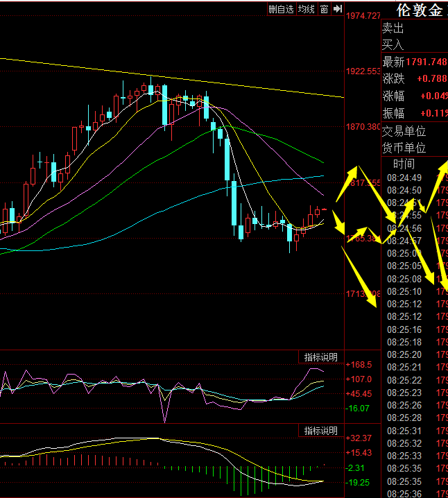This screenshot has height=498, width=448.
Task: Click the latest price 1791.748
Action: click(427, 62)
